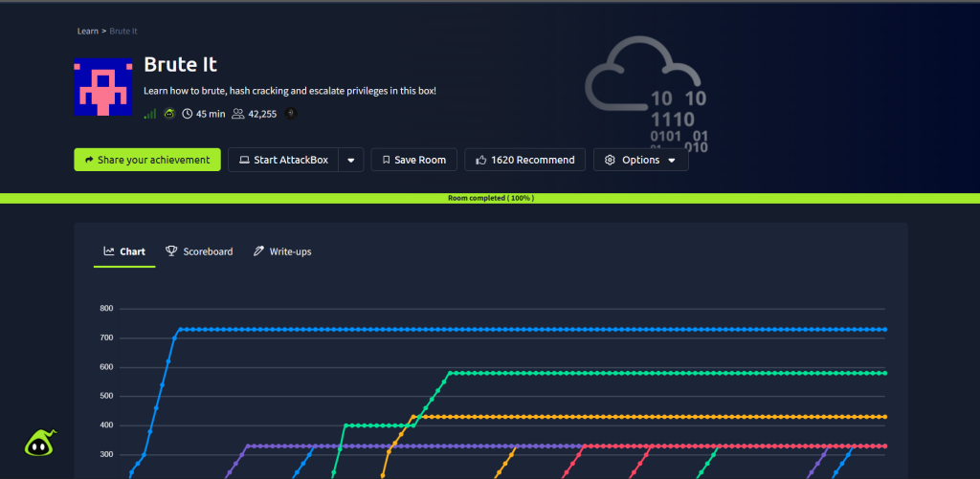980x479 pixels.
Task: Click the gear icon on the Options button
Action: (610, 160)
